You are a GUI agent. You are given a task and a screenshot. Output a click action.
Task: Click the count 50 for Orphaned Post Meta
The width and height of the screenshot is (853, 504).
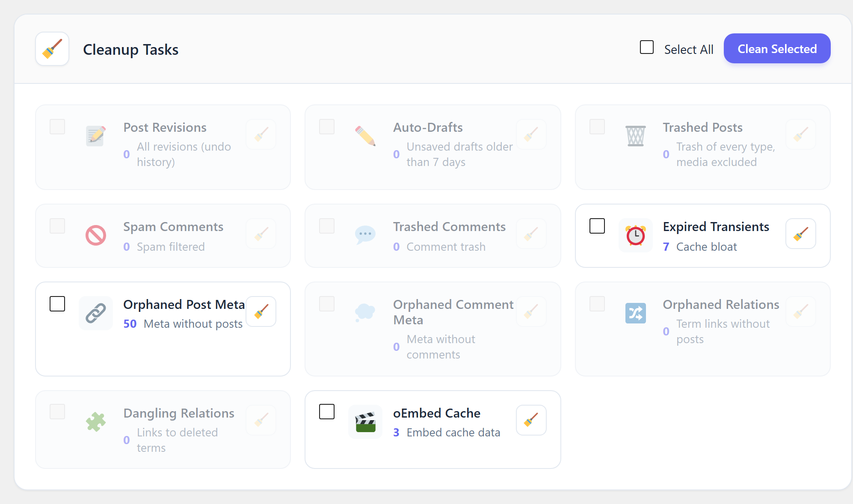tap(130, 324)
